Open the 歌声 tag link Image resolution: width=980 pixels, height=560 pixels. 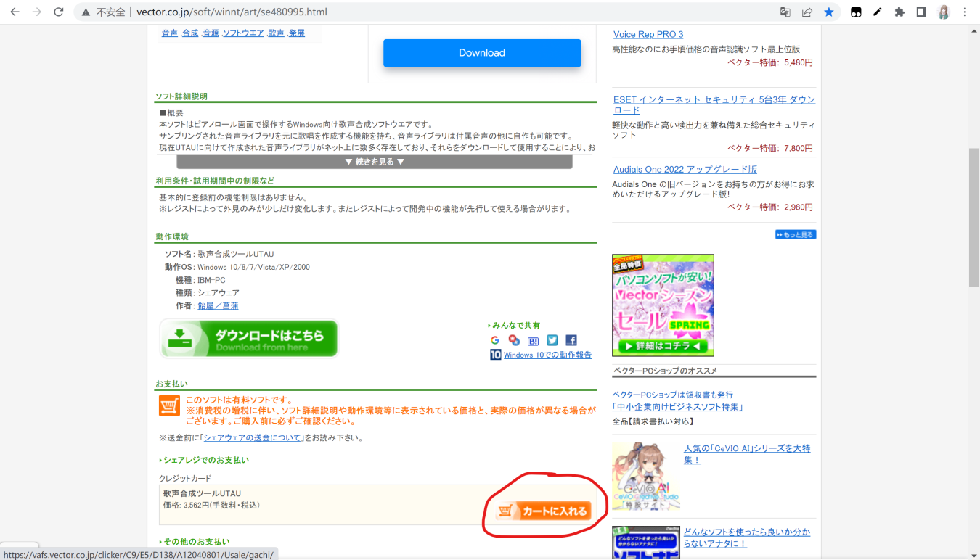click(276, 33)
